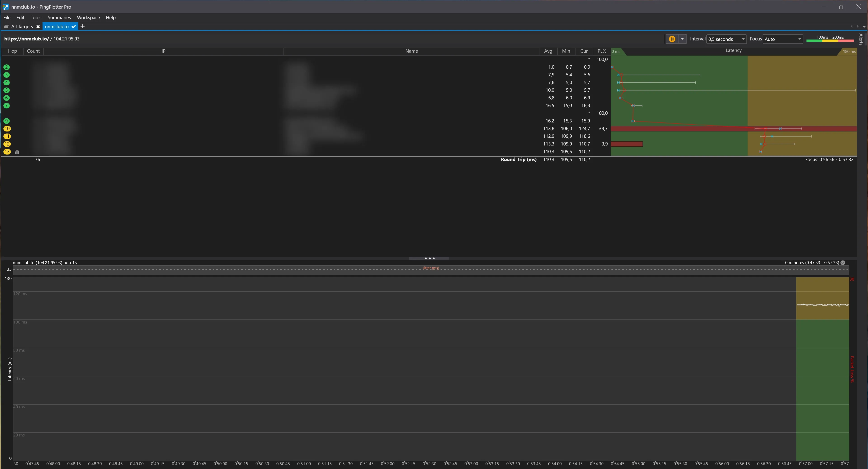
Task: Click the All Targets list icon
Action: point(6,27)
